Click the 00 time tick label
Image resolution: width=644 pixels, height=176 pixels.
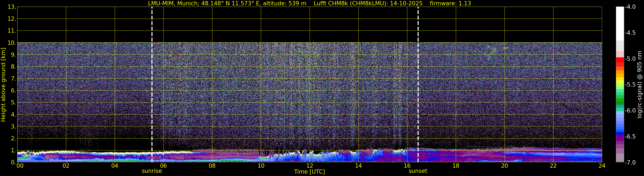[x=20, y=166]
